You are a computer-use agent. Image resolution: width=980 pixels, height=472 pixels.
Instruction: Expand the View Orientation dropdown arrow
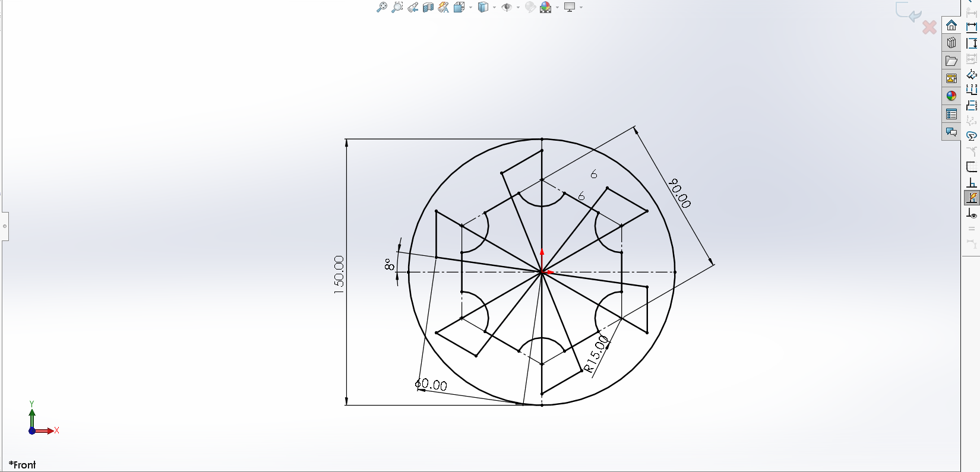click(x=471, y=7)
